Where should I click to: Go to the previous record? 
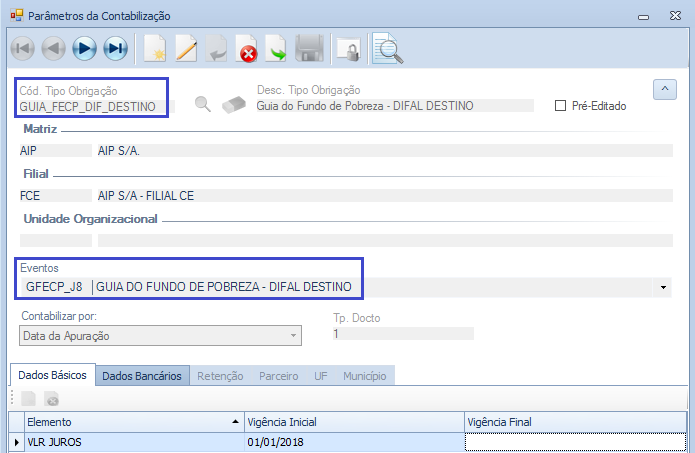[x=54, y=48]
